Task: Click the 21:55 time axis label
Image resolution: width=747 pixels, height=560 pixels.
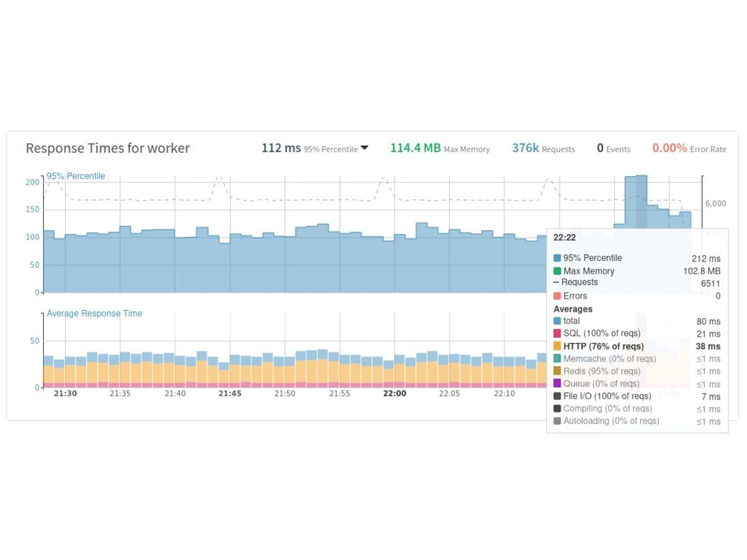Action: [339, 394]
